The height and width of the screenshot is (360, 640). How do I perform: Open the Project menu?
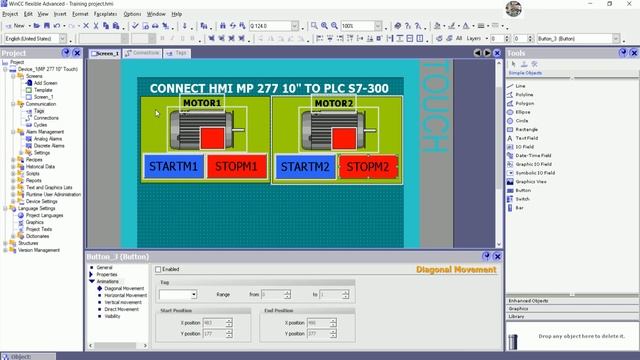point(10,14)
